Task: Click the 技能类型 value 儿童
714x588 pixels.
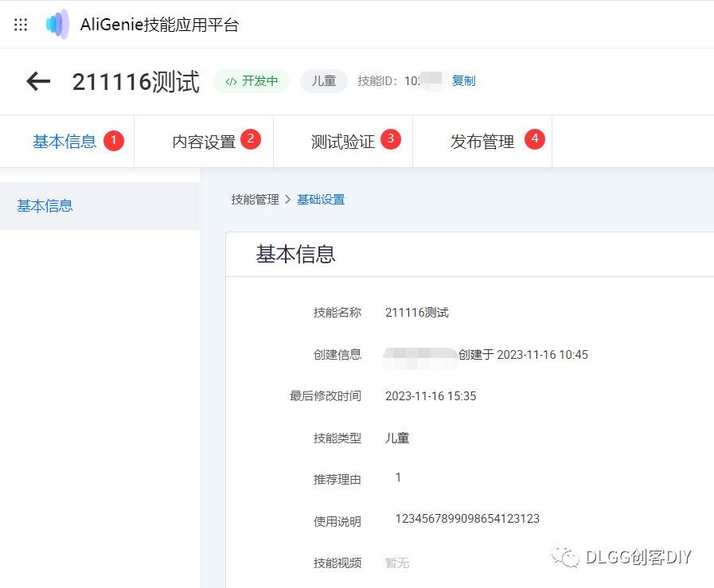Action: point(397,438)
